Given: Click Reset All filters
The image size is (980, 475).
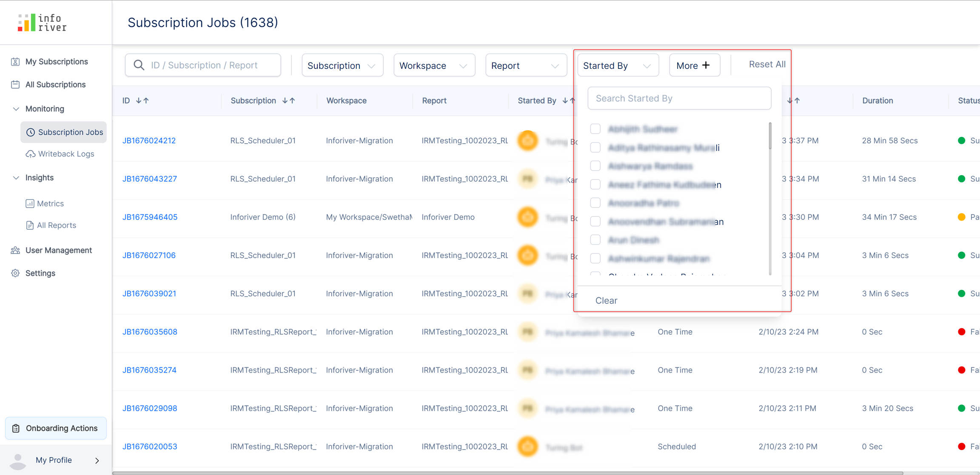Looking at the screenshot, I should coord(767,64).
